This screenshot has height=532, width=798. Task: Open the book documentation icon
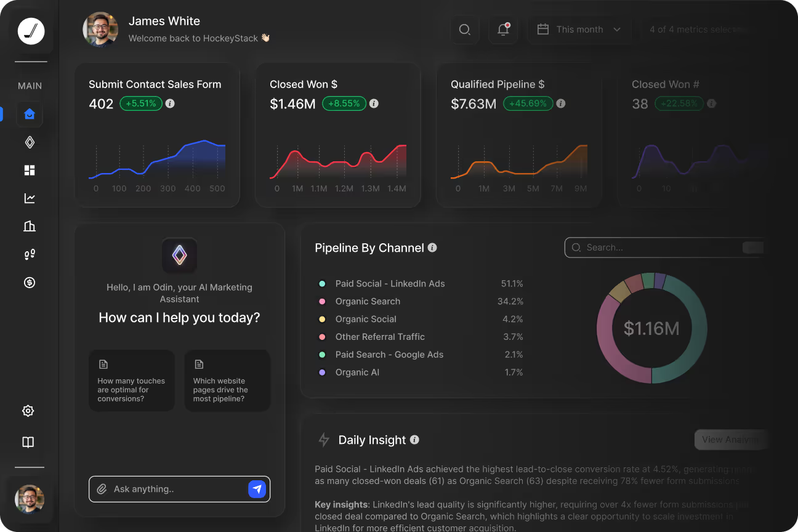point(28,442)
